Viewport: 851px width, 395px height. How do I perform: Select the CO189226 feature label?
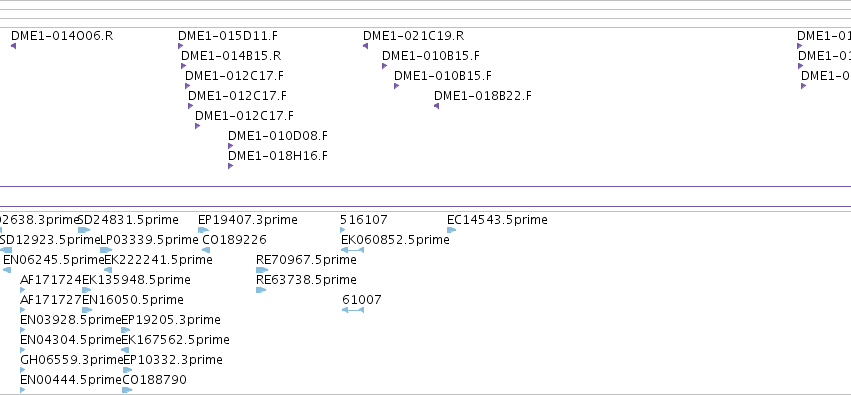click(234, 240)
